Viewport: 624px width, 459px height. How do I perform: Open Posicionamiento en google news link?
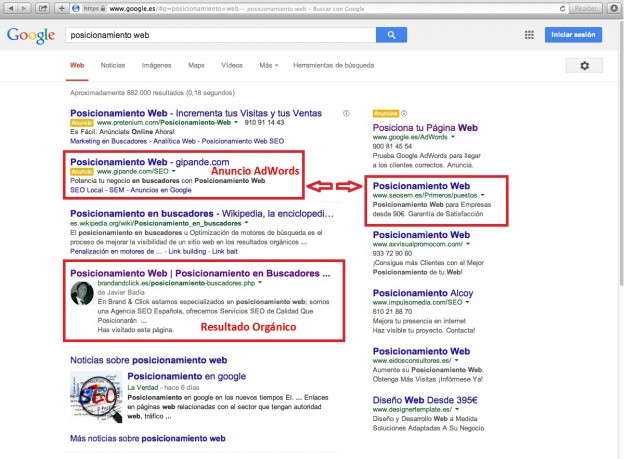187,376
